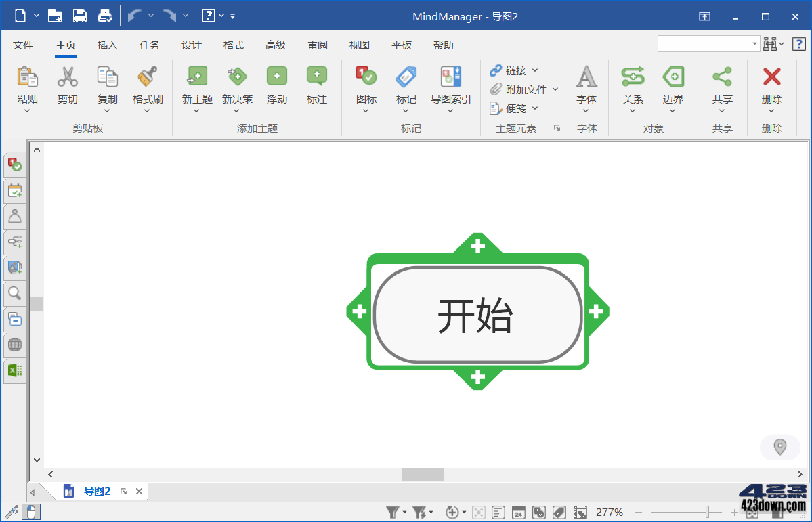The width and height of the screenshot is (812, 522).
Task: Click the Excel export sidebar icon
Action: (14, 370)
